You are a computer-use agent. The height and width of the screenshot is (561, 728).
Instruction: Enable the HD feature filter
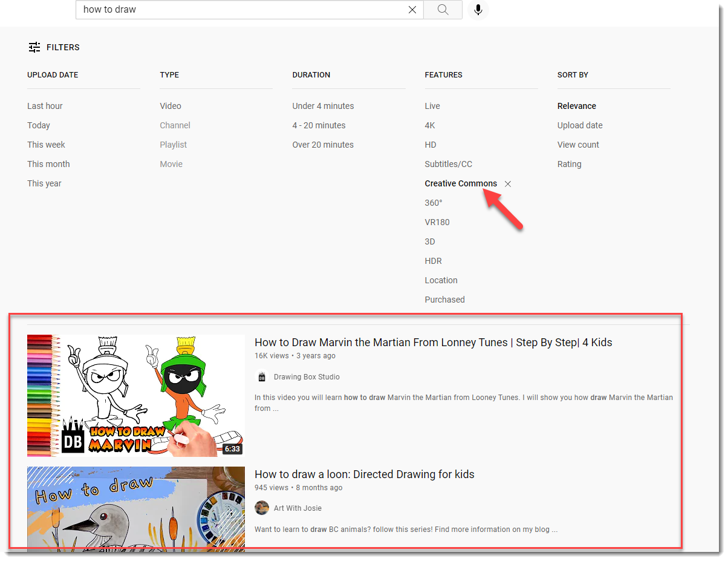[x=431, y=145]
